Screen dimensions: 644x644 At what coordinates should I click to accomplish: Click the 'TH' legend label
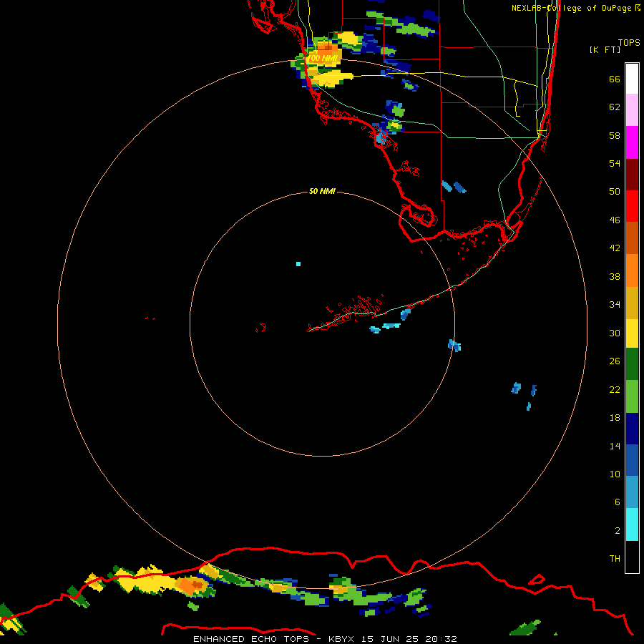[615, 559]
